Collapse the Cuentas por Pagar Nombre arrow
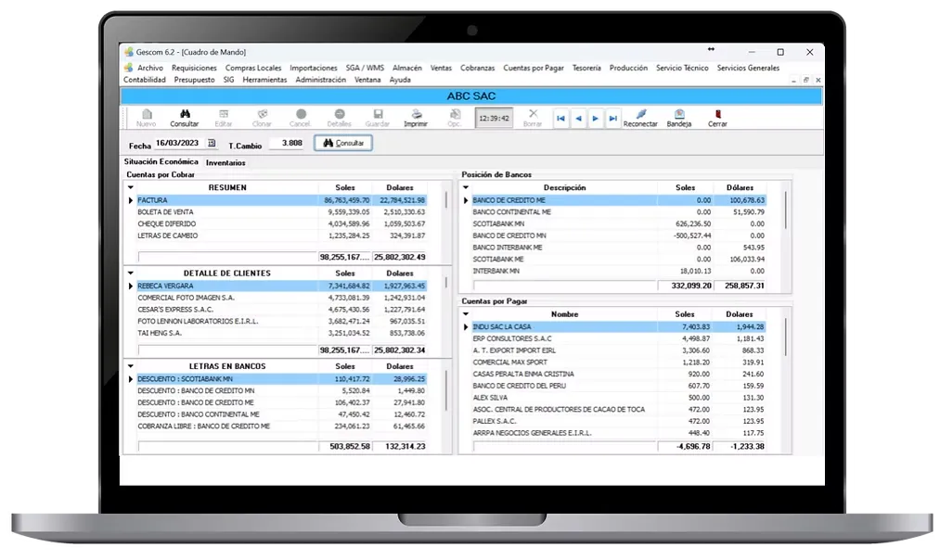 click(x=466, y=313)
